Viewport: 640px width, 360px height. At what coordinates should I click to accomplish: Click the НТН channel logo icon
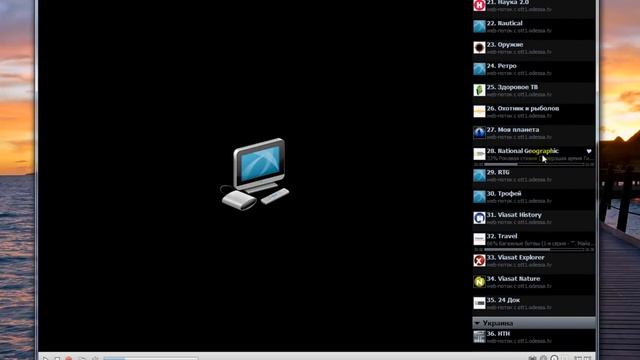tap(479, 337)
